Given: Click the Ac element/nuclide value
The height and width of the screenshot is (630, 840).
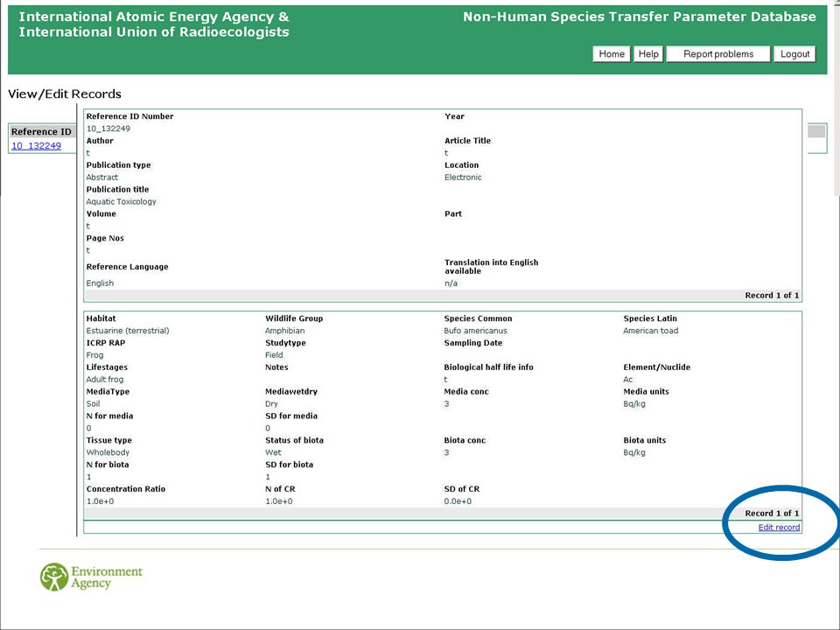Looking at the screenshot, I should point(628,379).
